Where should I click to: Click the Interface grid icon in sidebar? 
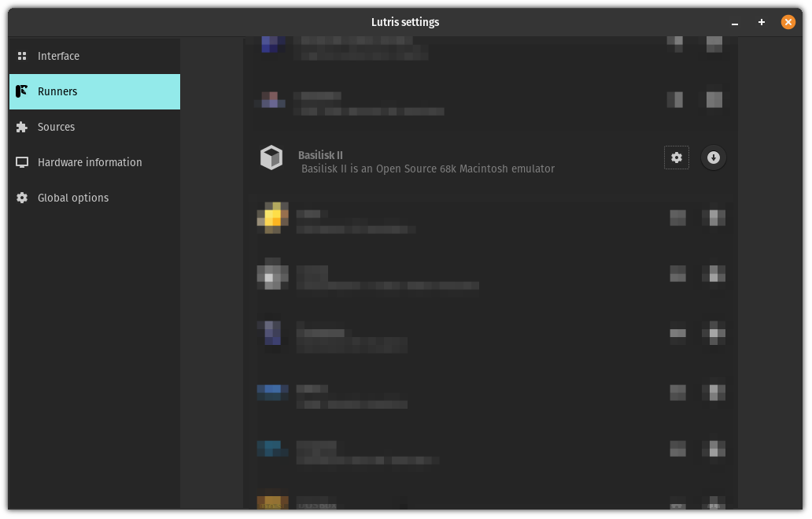point(22,56)
